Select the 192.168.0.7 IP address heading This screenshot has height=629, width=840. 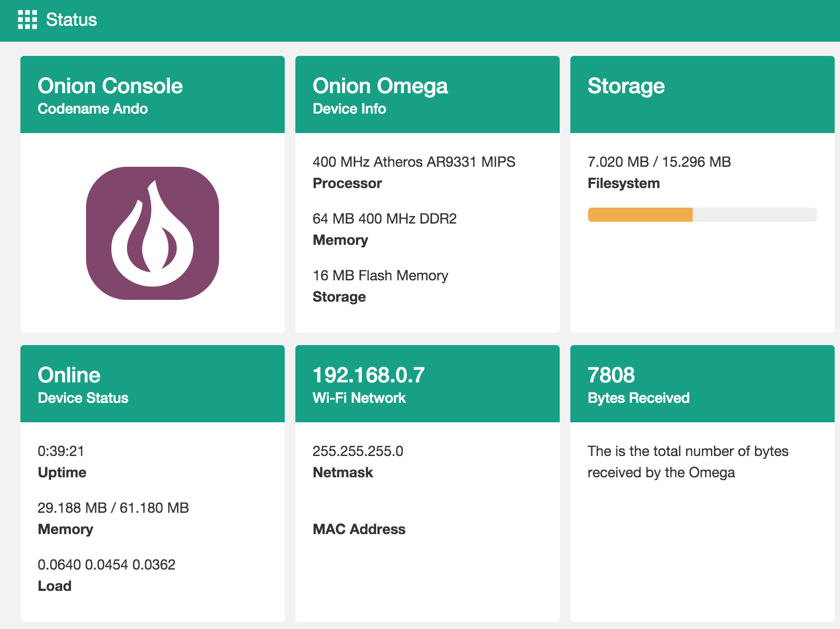369,375
